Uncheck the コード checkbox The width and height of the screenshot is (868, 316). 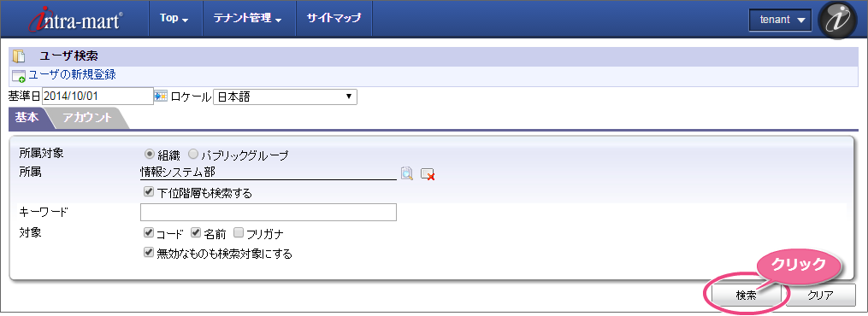pyautogui.click(x=148, y=232)
